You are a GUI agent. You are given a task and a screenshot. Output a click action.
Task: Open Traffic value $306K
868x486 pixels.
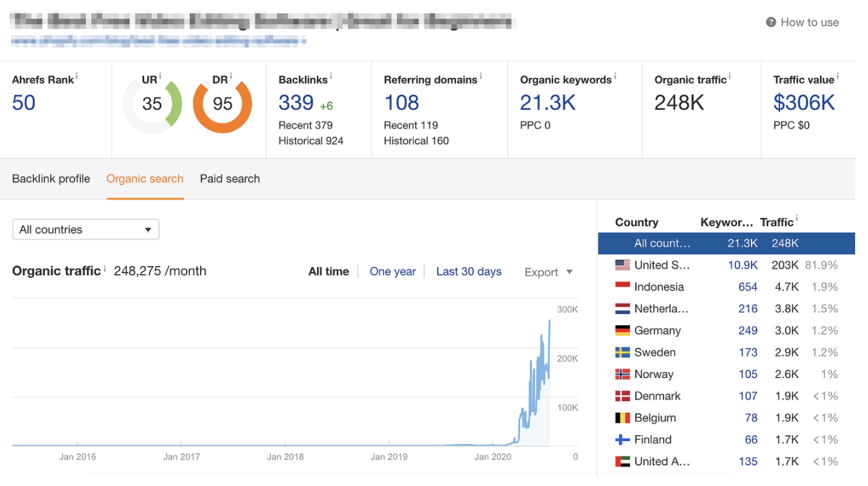coord(804,103)
